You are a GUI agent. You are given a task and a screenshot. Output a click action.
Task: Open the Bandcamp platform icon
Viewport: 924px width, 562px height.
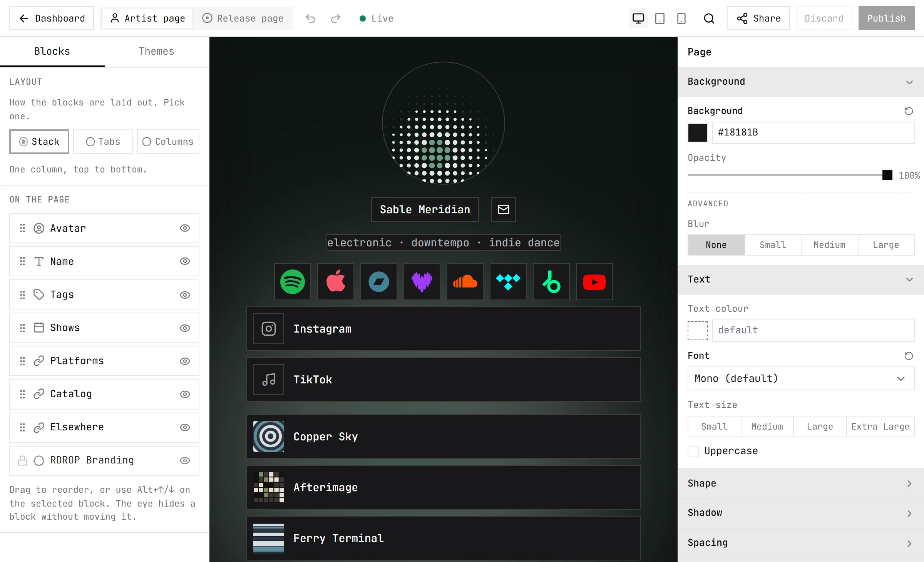[x=379, y=282]
